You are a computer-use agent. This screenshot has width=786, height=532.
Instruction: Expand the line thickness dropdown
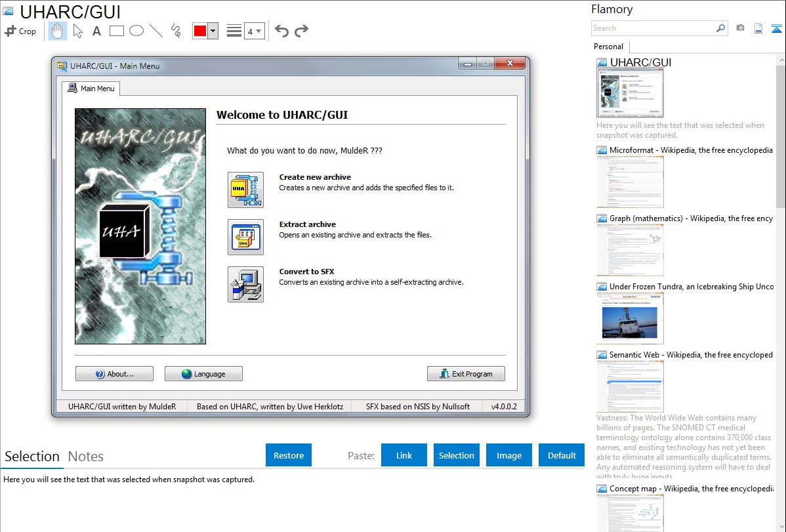click(259, 31)
